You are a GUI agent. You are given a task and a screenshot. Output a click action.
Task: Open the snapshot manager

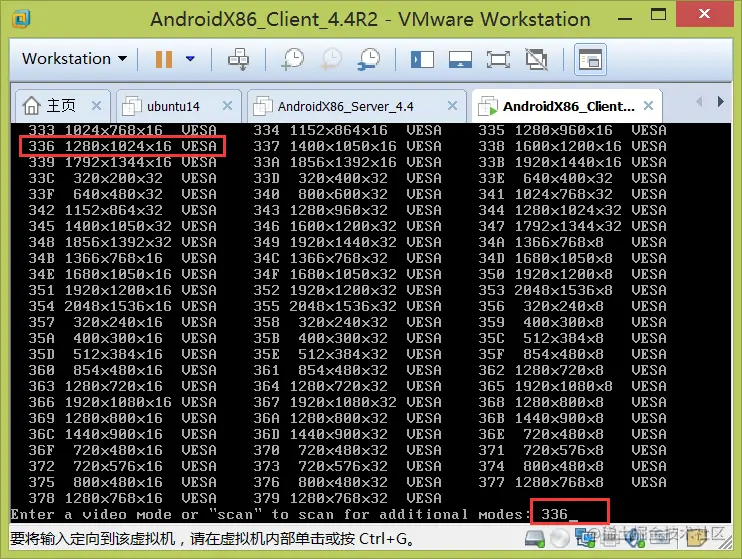pyautogui.click(x=369, y=59)
